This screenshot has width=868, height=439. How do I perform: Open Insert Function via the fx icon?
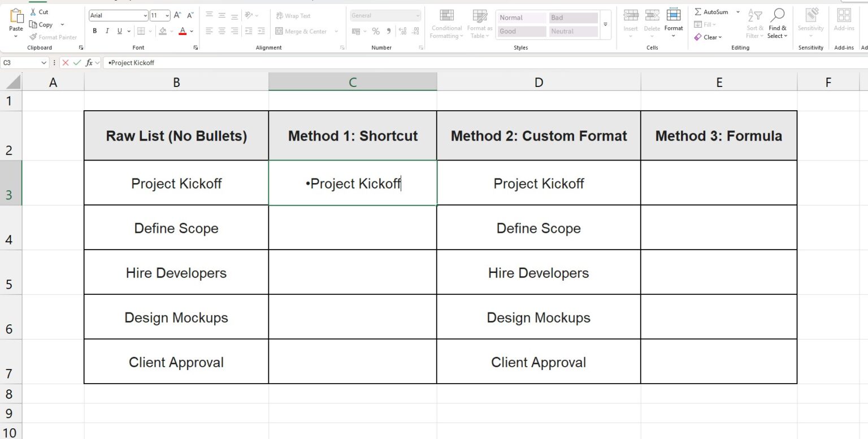89,63
